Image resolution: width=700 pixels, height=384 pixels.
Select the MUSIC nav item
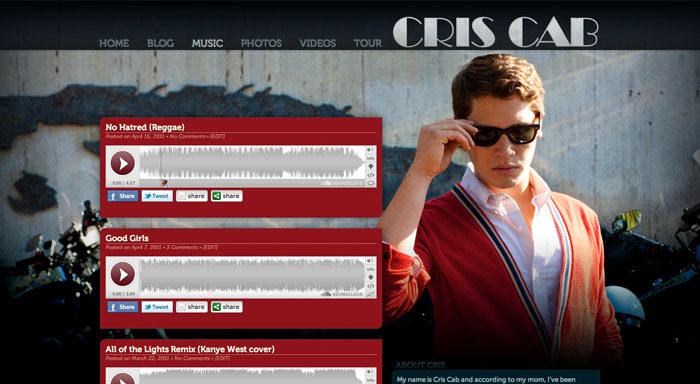click(208, 43)
